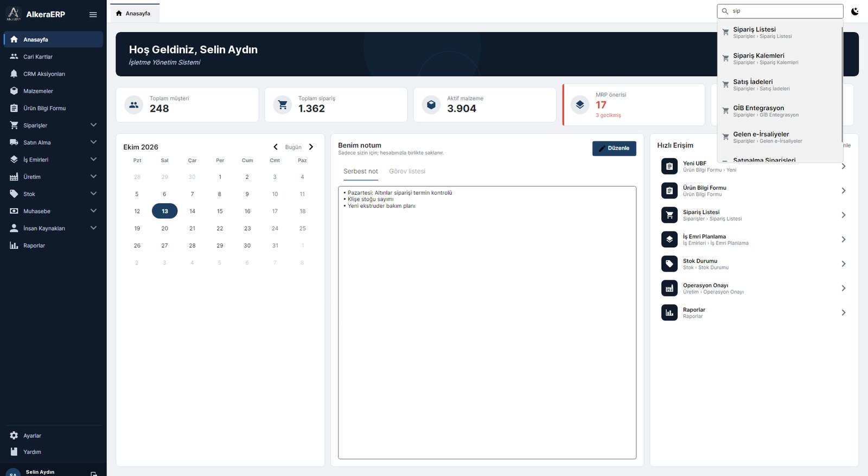868x476 pixels.
Task: Expand the Üretim sidebar menu
Action: (53, 177)
